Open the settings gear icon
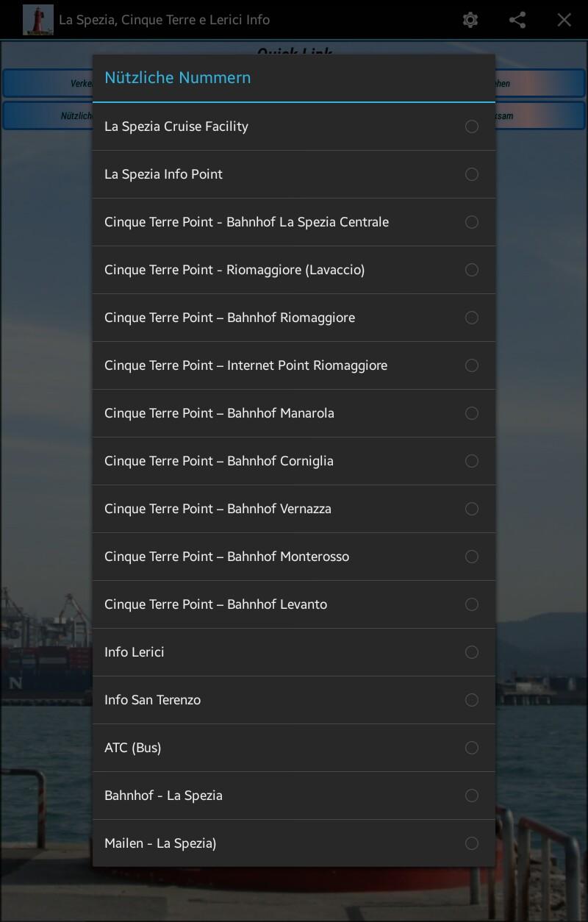Screen dimensions: 588x922 (x=470, y=20)
